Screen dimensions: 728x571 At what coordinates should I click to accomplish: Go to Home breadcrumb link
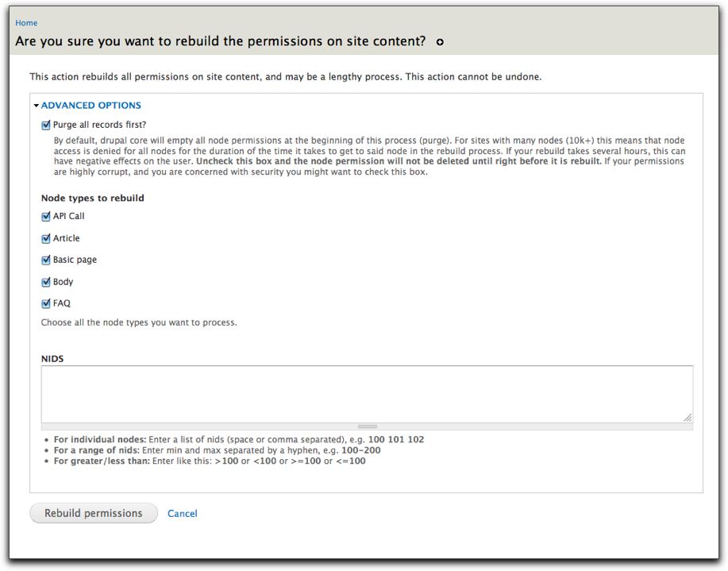(x=26, y=23)
